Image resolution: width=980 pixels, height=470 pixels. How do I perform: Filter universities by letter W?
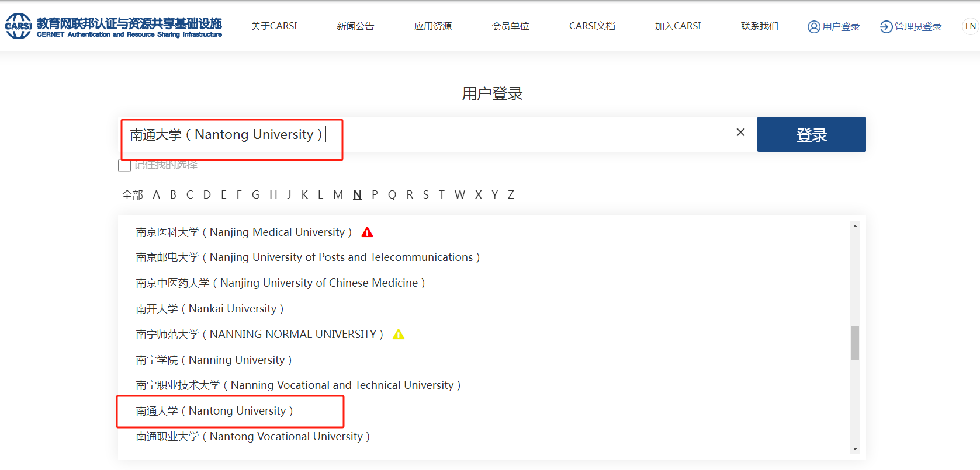[x=460, y=195]
